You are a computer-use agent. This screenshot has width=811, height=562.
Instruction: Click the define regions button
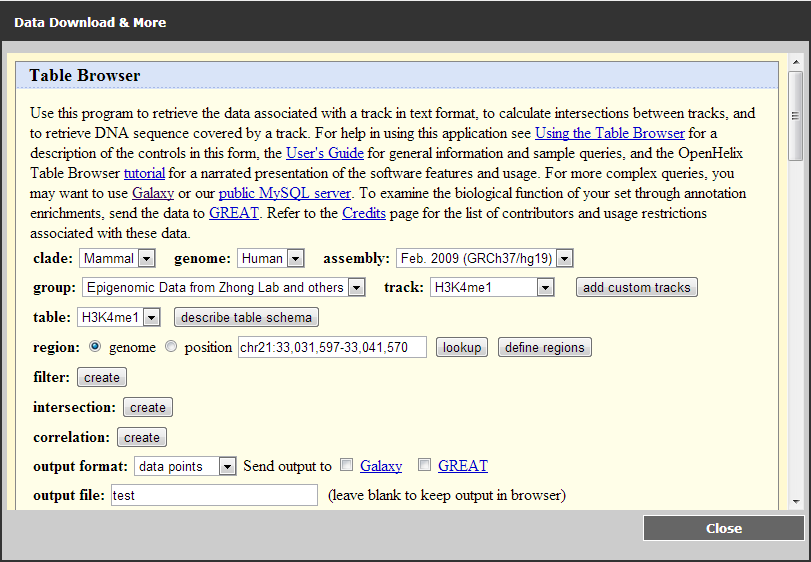[x=545, y=347]
